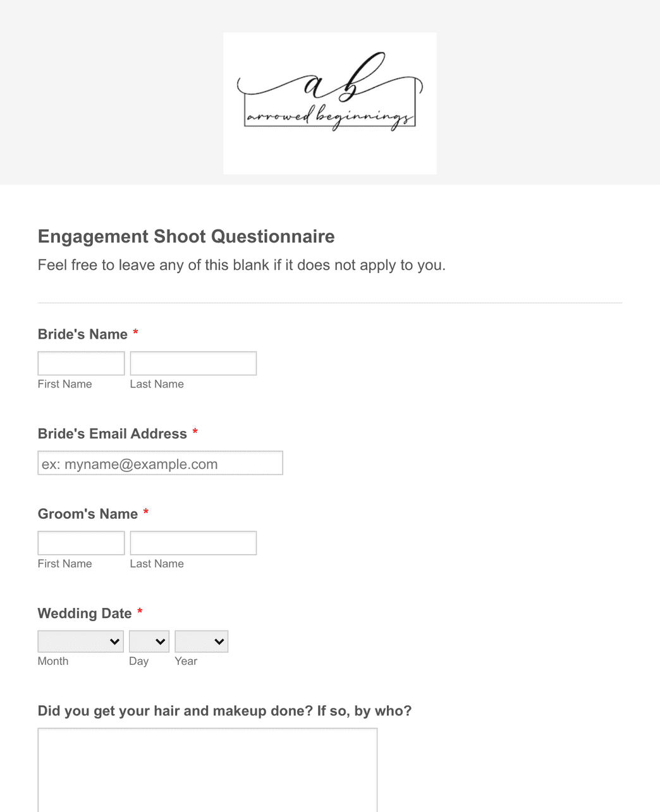Open the Month dropdown
660x812 pixels.
coord(80,641)
